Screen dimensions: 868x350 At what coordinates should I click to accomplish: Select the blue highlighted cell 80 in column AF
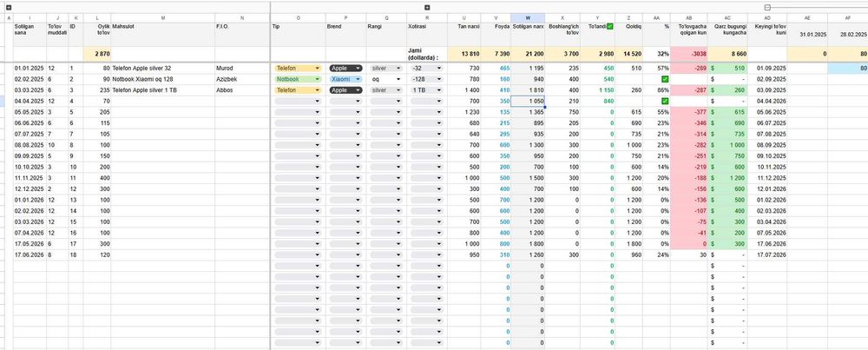pos(847,68)
